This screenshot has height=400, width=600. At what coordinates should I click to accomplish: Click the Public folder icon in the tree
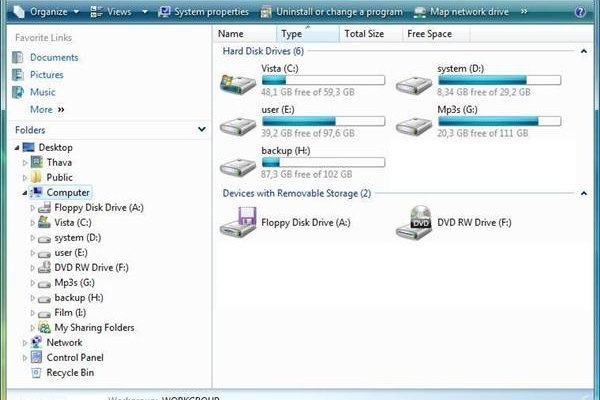click(x=36, y=177)
